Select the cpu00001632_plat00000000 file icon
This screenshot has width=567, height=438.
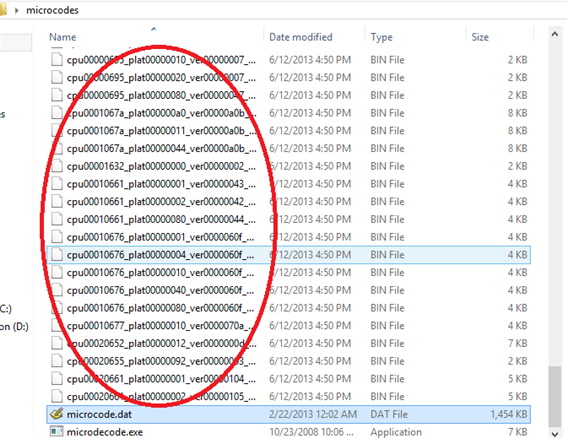57,166
